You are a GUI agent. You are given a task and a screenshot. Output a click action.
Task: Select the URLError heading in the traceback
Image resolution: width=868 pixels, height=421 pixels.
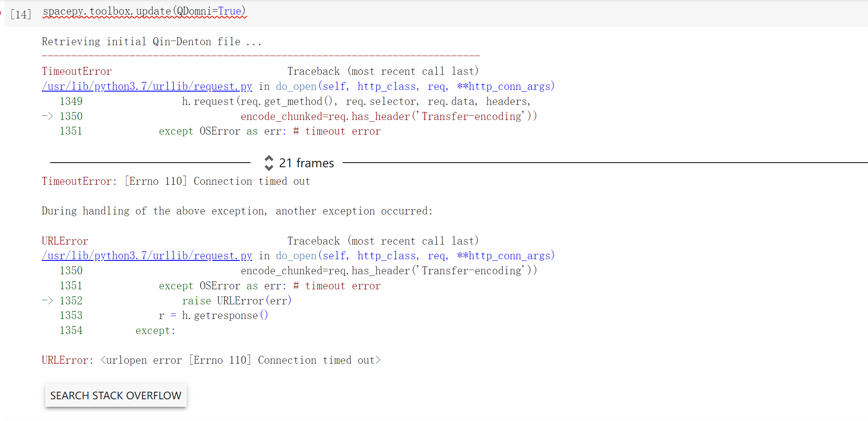64,241
